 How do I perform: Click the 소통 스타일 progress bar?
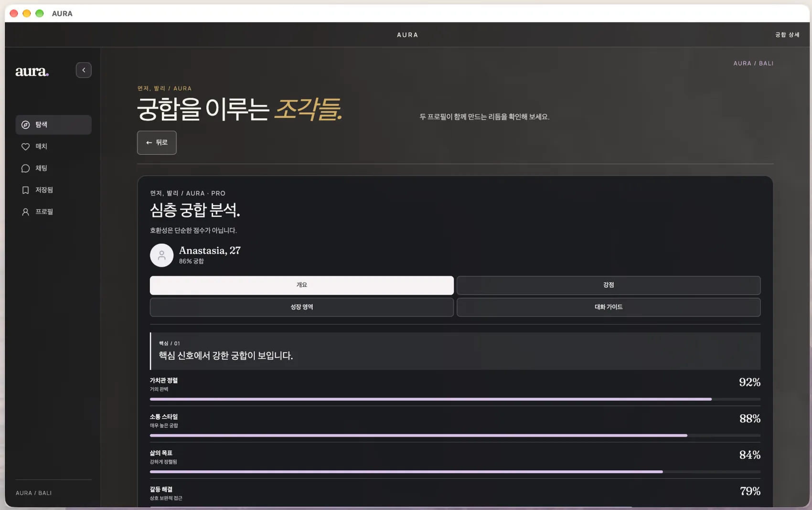(455, 436)
